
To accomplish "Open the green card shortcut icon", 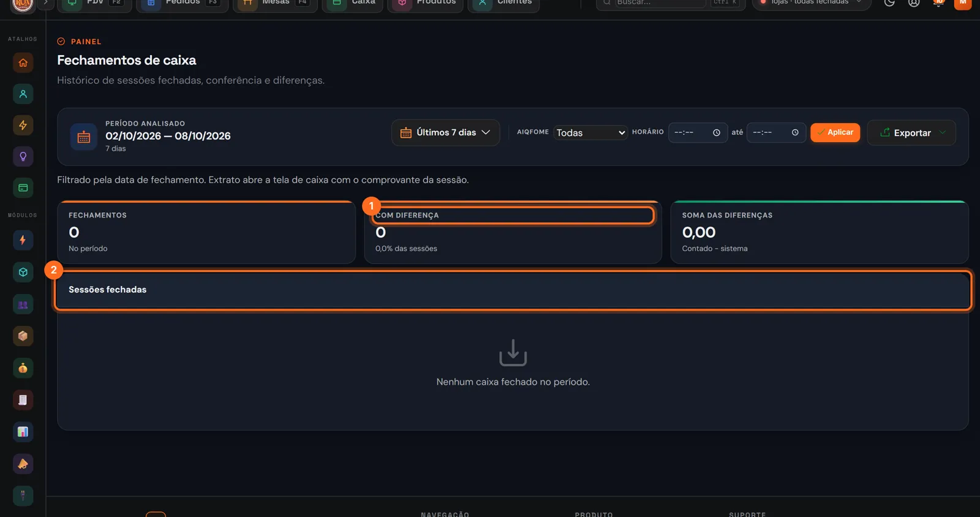I will point(23,187).
